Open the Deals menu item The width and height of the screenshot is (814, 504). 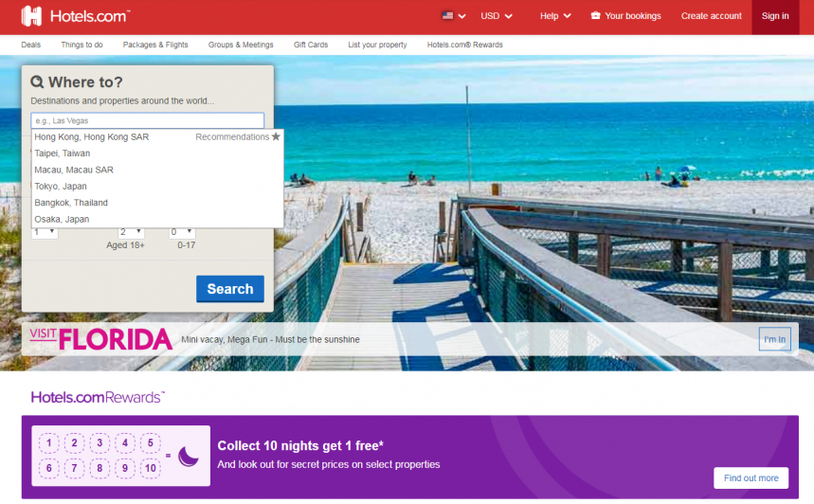tap(30, 45)
